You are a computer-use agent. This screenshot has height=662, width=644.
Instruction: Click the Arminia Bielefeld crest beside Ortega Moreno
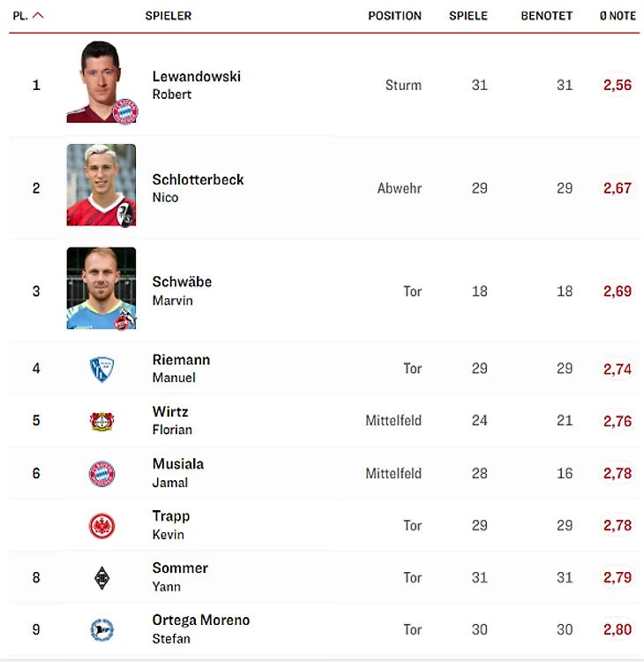(x=101, y=629)
